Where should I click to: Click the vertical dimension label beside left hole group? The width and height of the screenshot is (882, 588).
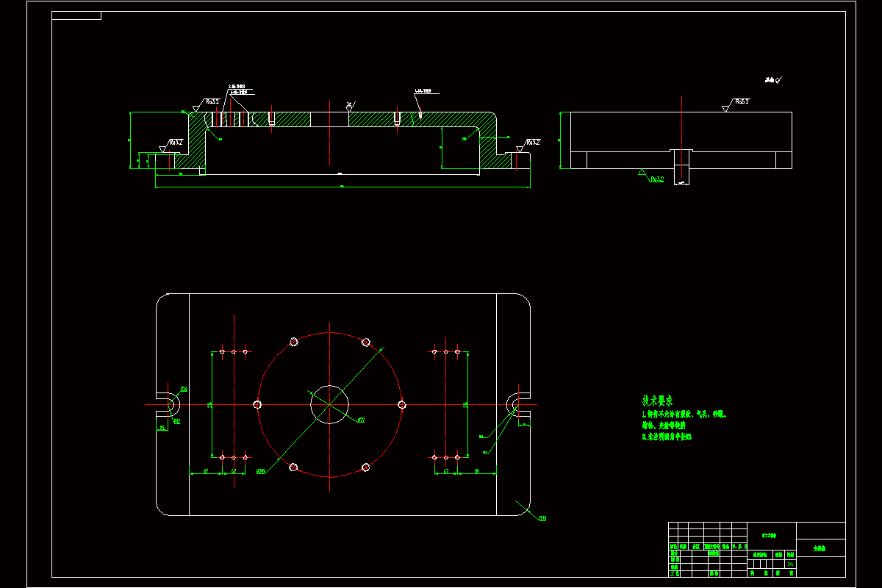click(209, 404)
